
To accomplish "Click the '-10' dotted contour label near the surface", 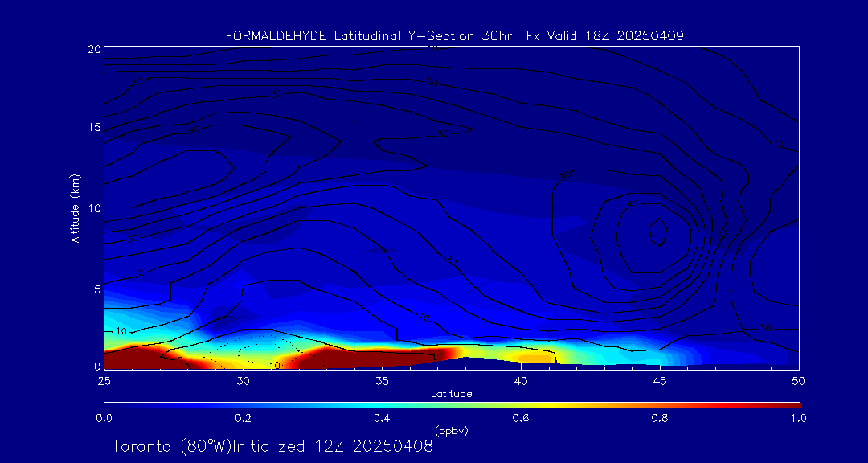I will [270, 366].
